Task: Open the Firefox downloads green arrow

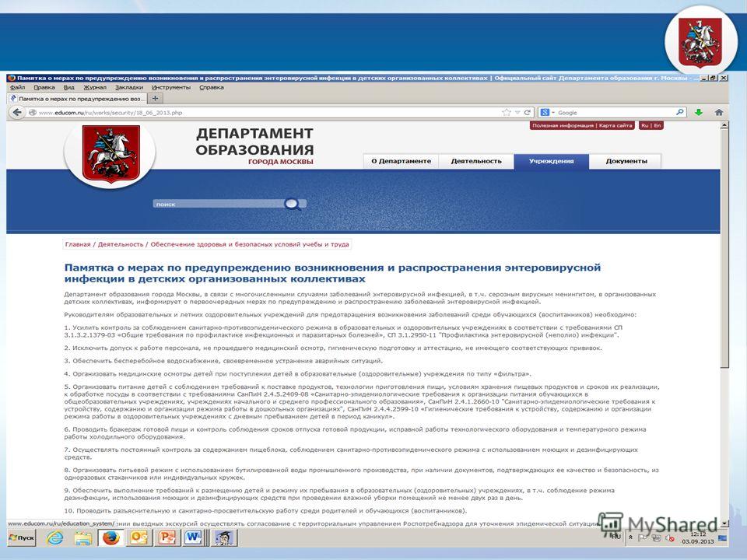Action: (x=699, y=112)
